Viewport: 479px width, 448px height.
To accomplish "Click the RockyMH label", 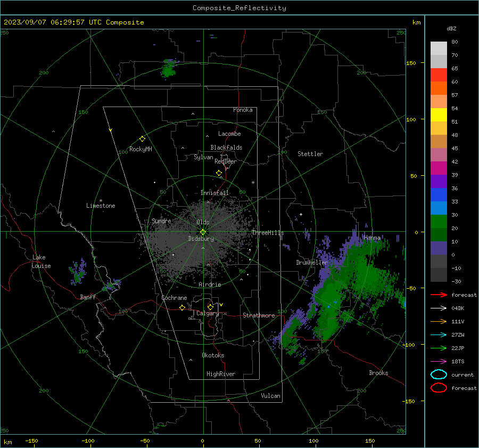I will pyautogui.click(x=141, y=149).
